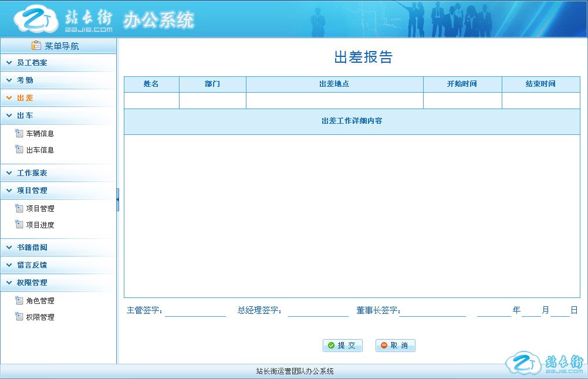Click the 出差地点 input cell

[x=334, y=101]
